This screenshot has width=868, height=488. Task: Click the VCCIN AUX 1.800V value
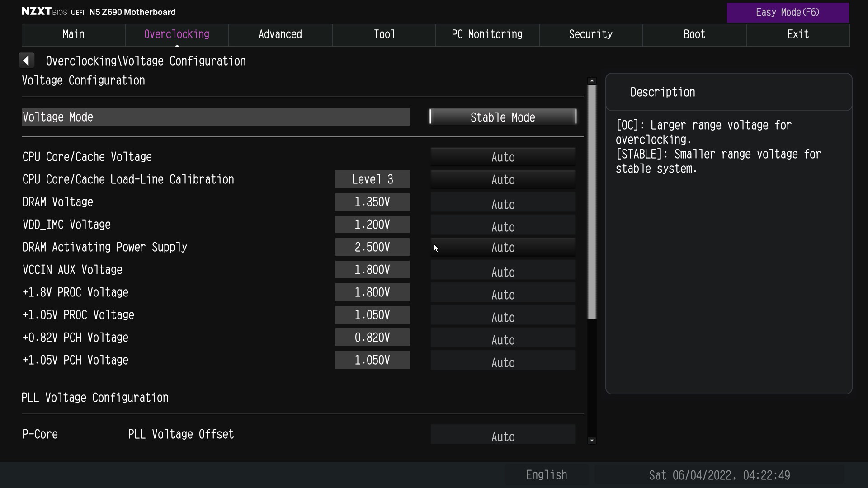point(372,270)
